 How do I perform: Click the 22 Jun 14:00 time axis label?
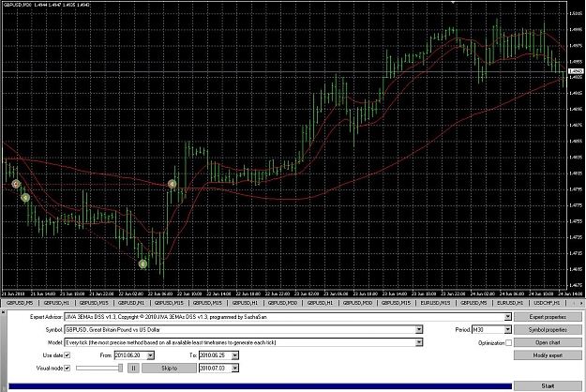(x=218, y=294)
